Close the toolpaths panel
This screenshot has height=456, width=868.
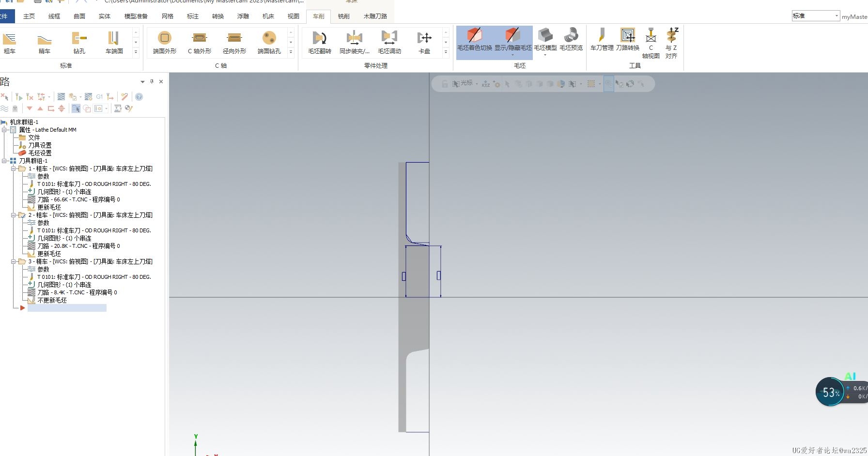click(161, 81)
